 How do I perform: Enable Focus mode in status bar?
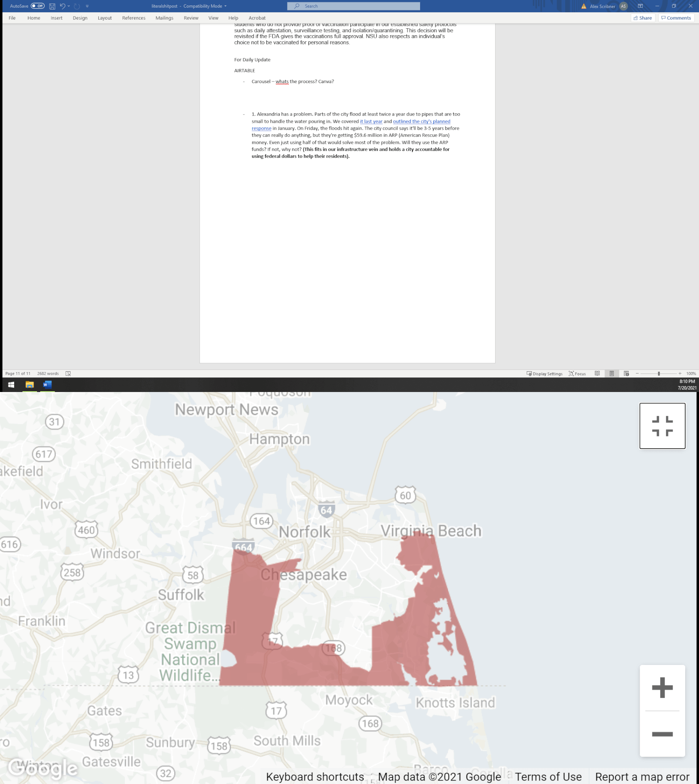pos(577,374)
